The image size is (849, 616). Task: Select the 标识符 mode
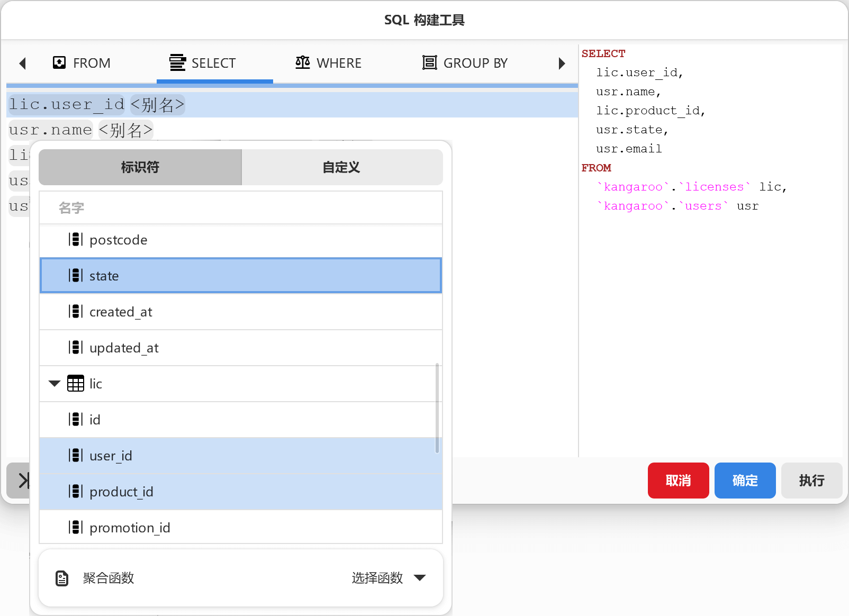point(139,167)
